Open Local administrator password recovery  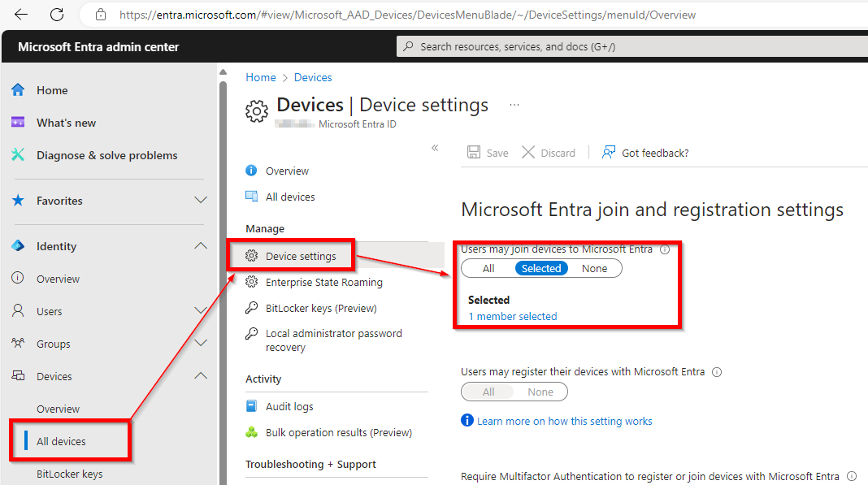click(x=334, y=340)
